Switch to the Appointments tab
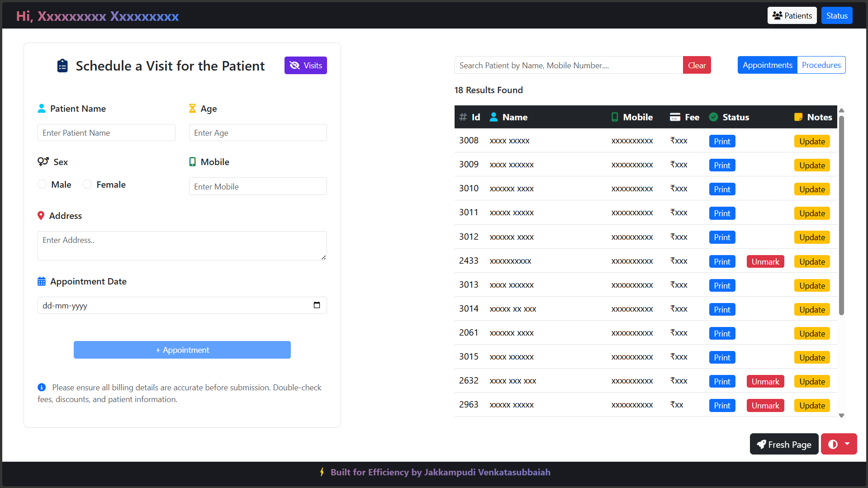Image resolution: width=868 pixels, height=488 pixels. point(767,65)
